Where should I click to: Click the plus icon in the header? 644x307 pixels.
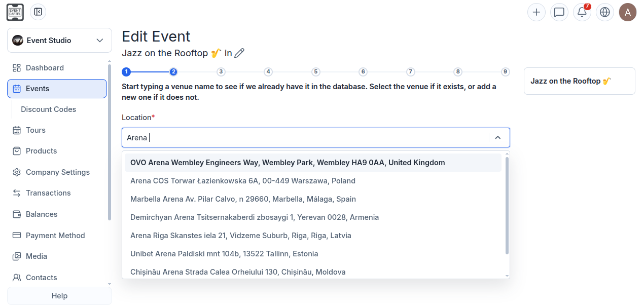coord(536,12)
